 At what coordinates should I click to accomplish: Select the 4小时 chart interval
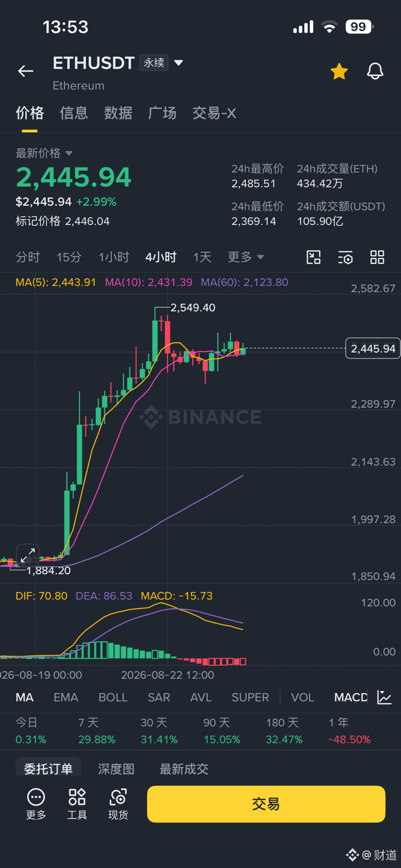pyautogui.click(x=161, y=257)
